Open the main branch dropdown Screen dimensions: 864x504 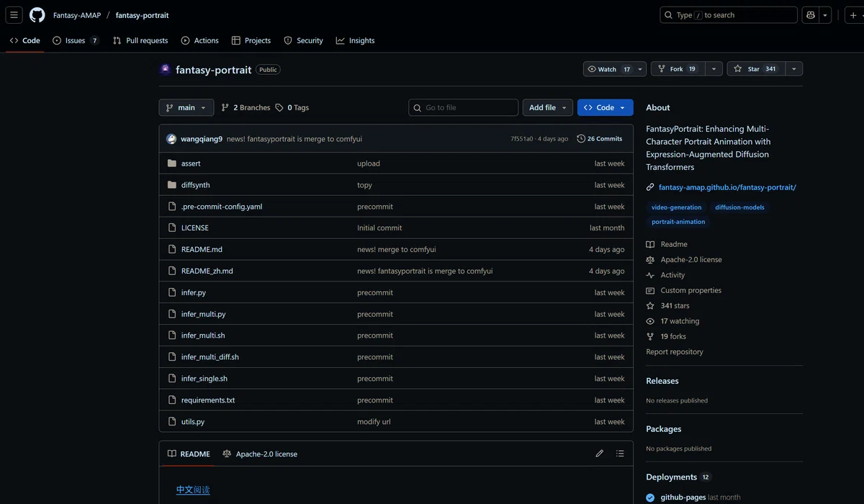tap(186, 107)
